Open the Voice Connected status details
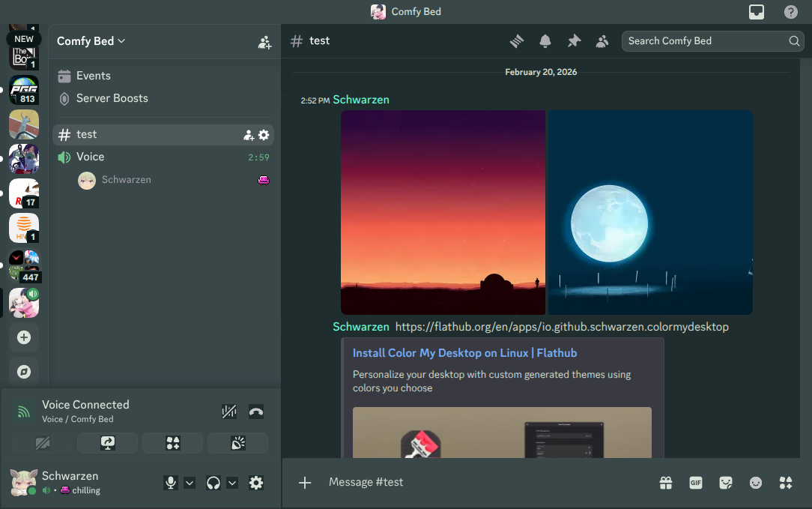 point(85,405)
